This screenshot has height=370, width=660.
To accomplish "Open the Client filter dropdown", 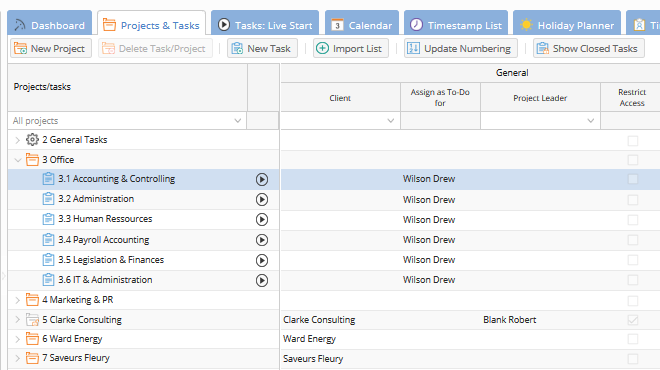I will 391,121.
